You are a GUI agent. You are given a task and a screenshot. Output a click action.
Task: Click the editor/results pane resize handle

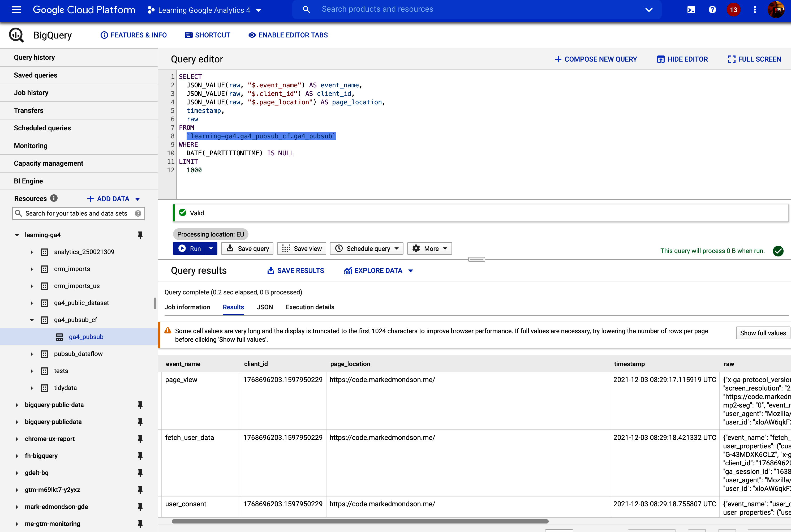click(x=476, y=259)
